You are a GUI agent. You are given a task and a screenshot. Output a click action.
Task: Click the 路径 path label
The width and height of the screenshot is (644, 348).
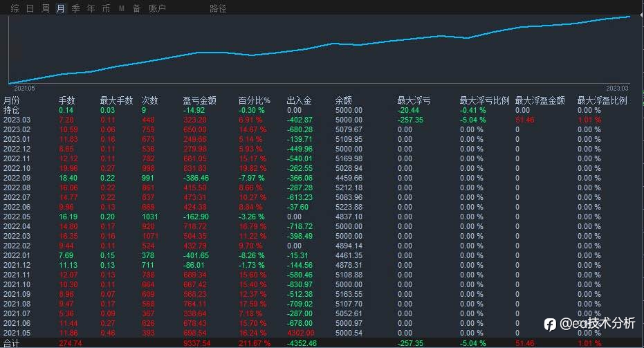(x=218, y=8)
